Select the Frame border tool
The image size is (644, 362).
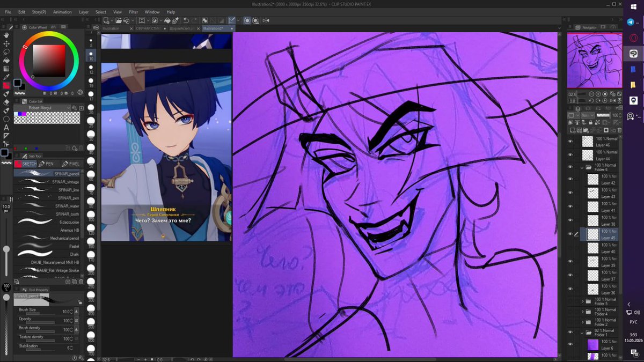(6, 136)
